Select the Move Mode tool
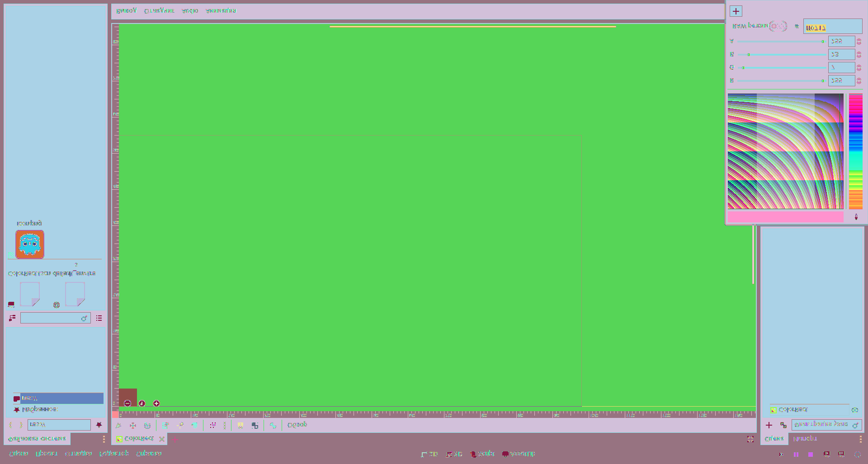868x464 pixels. tap(133, 426)
